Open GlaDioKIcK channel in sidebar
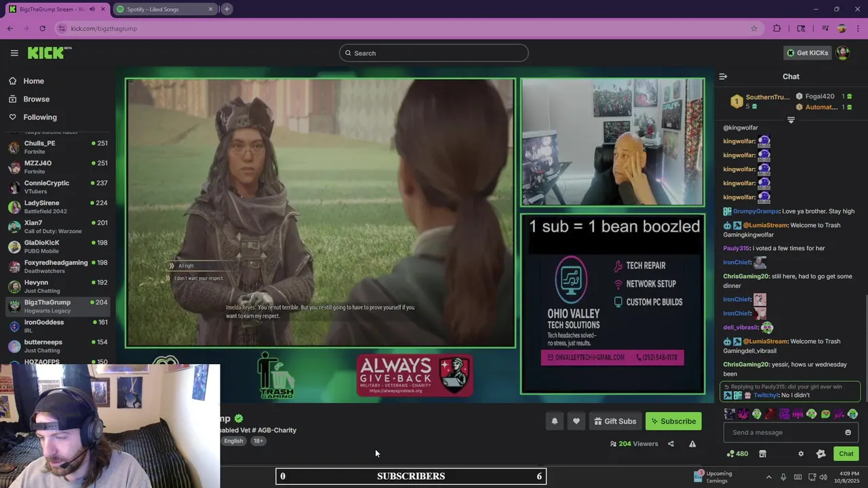The height and width of the screenshot is (488, 868). pos(57,246)
